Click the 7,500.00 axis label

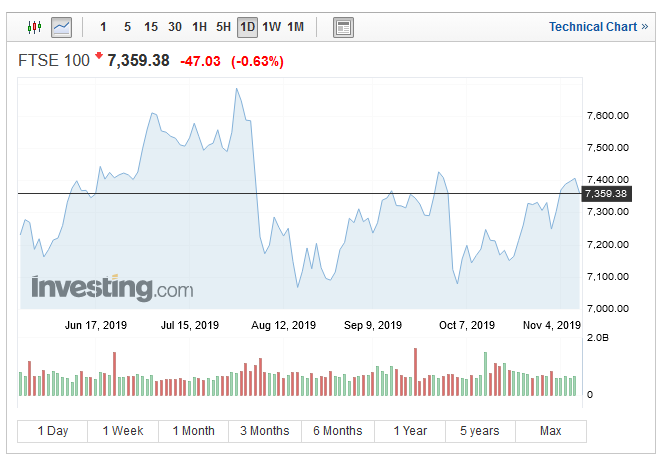pyautogui.click(x=608, y=148)
